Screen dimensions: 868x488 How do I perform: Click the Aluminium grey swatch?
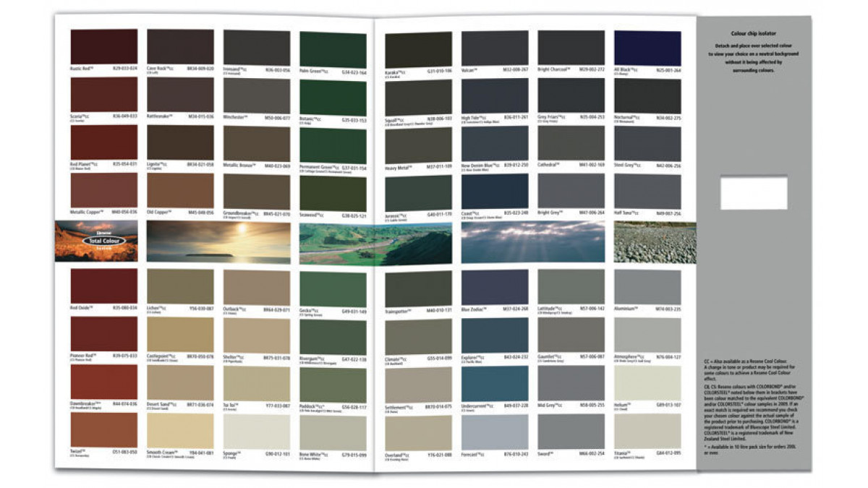click(647, 287)
